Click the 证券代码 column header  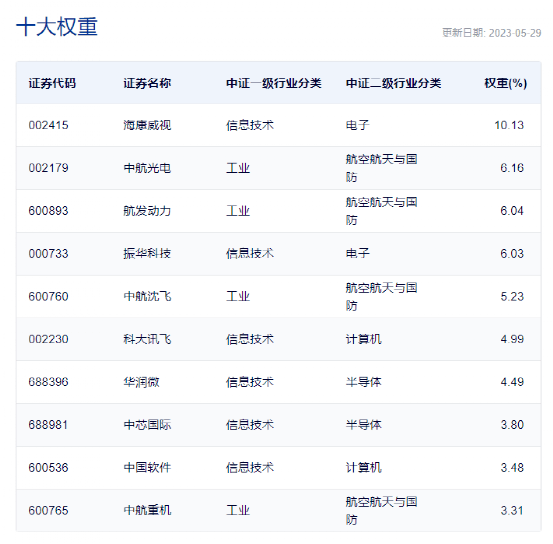pos(52,83)
